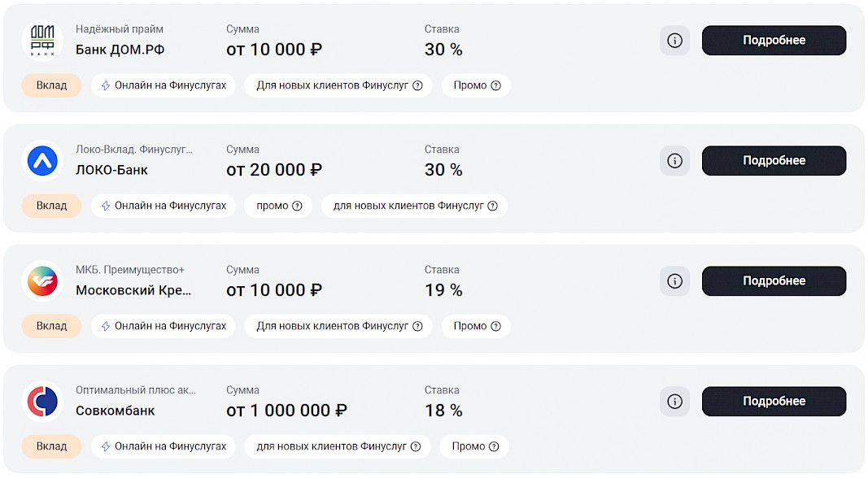The height and width of the screenshot is (478, 868).
Task: Click question mark on ЛОКО-Банк промо tag
Action: tap(297, 206)
